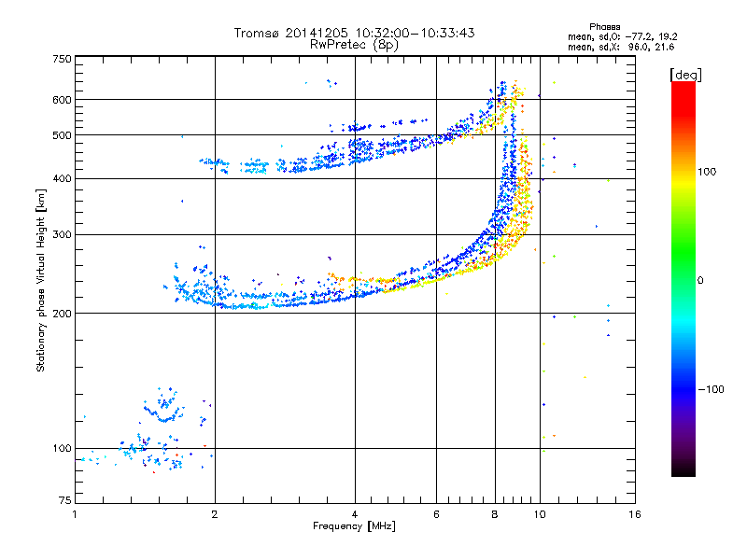The image size is (747, 560).
Task: Click the 'RwPretec (8p)' subtitle
Action: pyautogui.click(x=354, y=45)
